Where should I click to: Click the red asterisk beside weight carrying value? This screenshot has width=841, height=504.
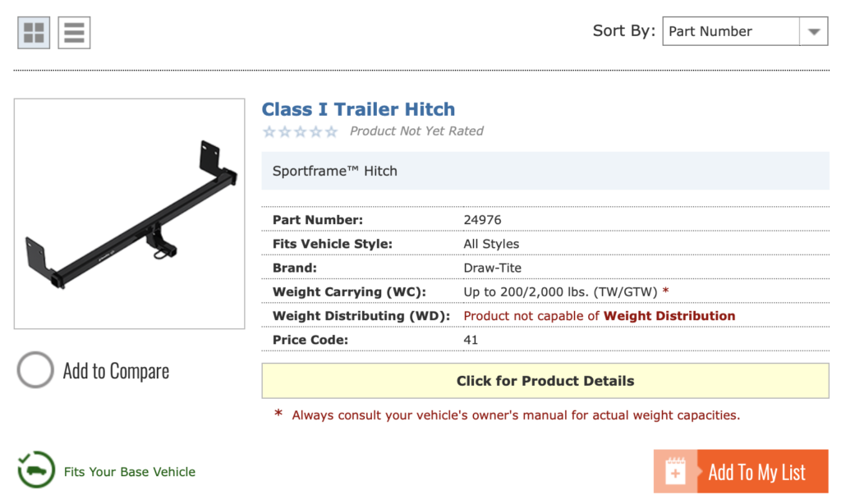click(665, 291)
